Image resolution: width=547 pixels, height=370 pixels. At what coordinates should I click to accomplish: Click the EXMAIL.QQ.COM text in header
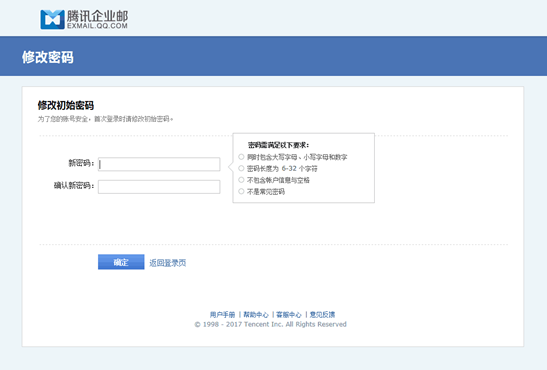(97, 26)
